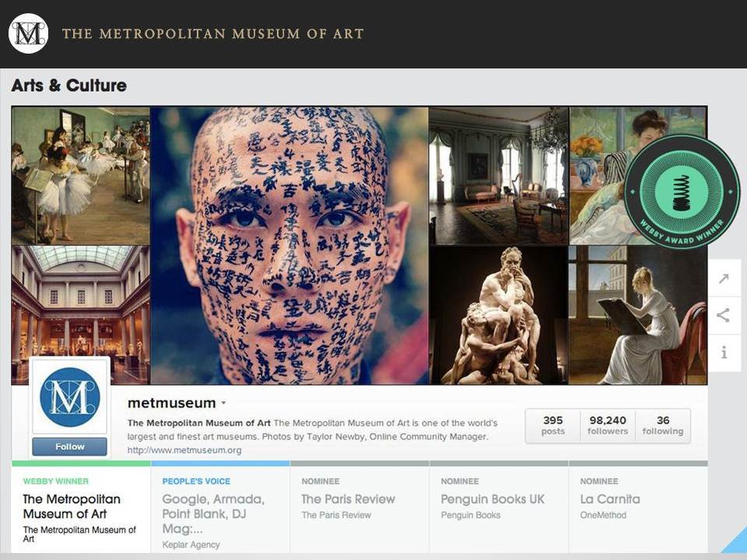Open the face with calligraphy photo
The width and height of the screenshot is (747, 560).
pos(289,246)
